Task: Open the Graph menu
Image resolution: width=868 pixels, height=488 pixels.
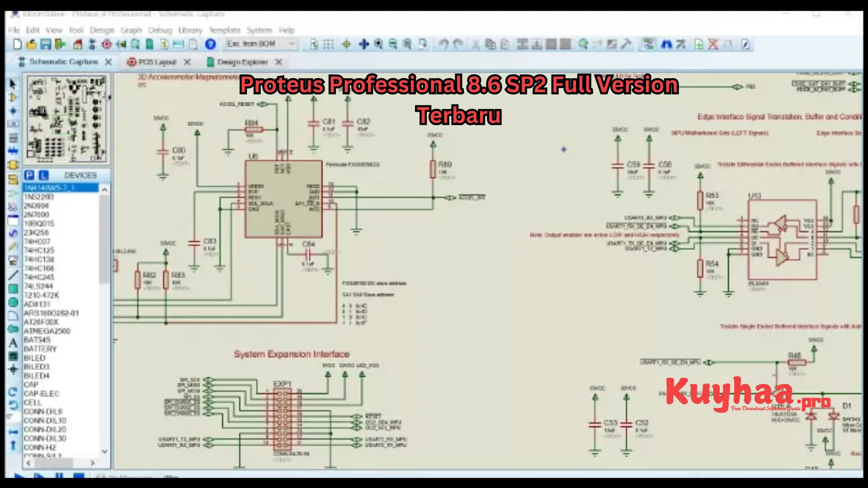Action: (132, 30)
